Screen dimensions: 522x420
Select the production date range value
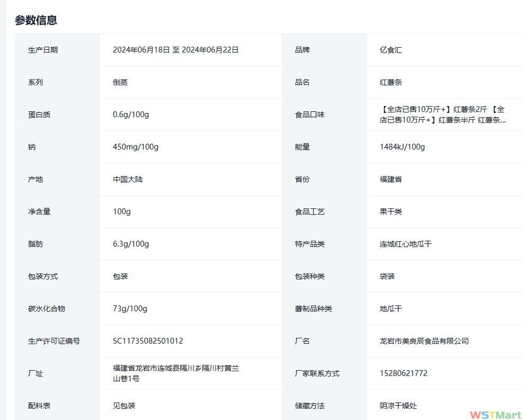click(175, 50)
